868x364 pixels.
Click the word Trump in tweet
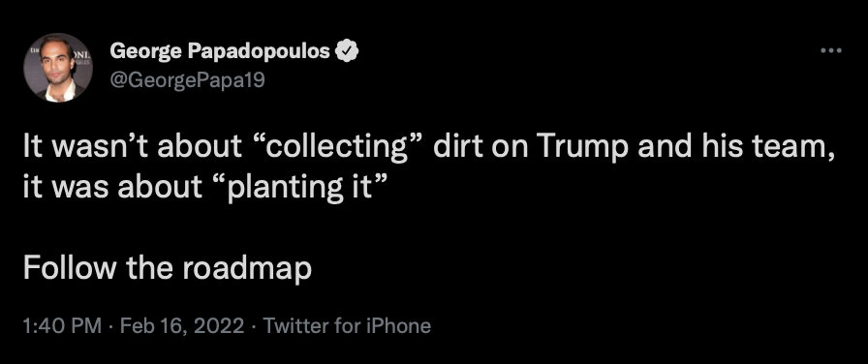[x=583, y=147]
